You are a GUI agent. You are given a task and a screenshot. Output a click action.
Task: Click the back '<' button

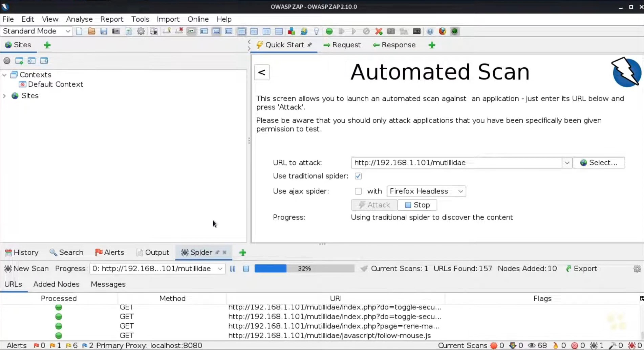point(262,72)
